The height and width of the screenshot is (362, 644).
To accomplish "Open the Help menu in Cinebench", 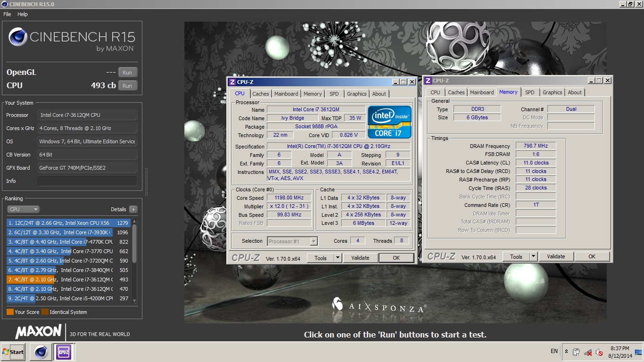I will (23, 14).
